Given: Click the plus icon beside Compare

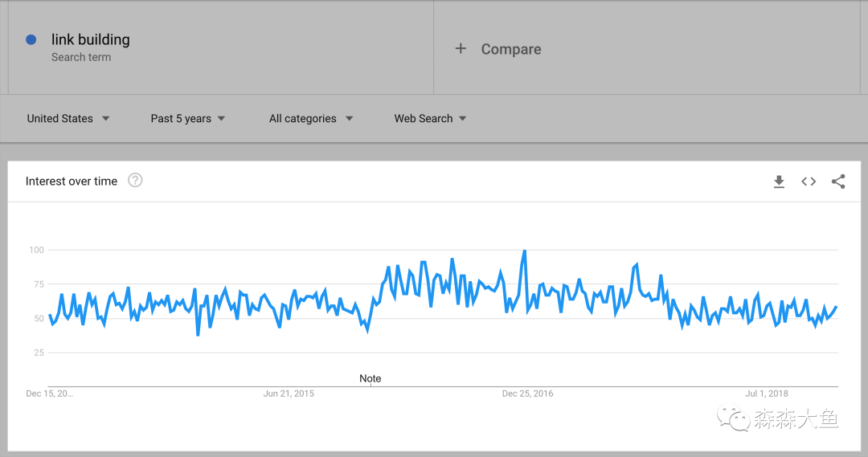Looking at the screenshot, I should click(x=461, y=49).
